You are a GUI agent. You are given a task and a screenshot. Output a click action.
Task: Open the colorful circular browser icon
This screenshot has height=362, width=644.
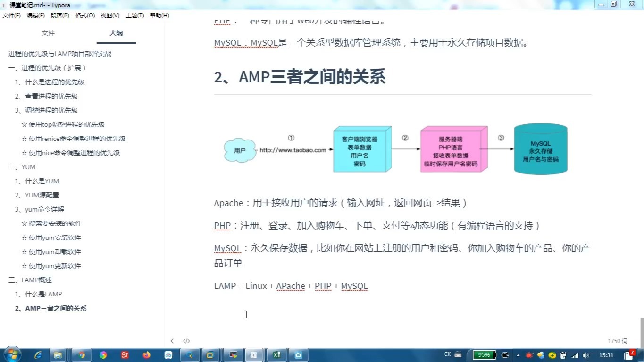click(103, 355)
